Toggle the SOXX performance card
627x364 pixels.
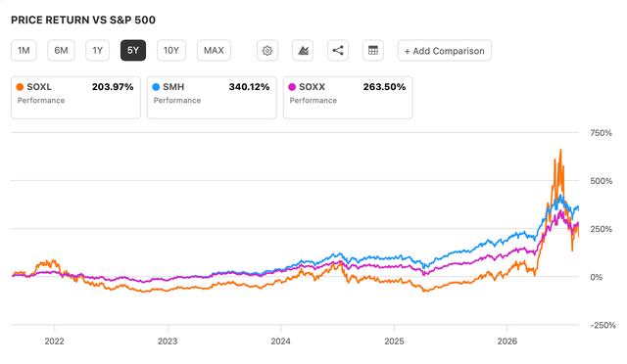348,98
